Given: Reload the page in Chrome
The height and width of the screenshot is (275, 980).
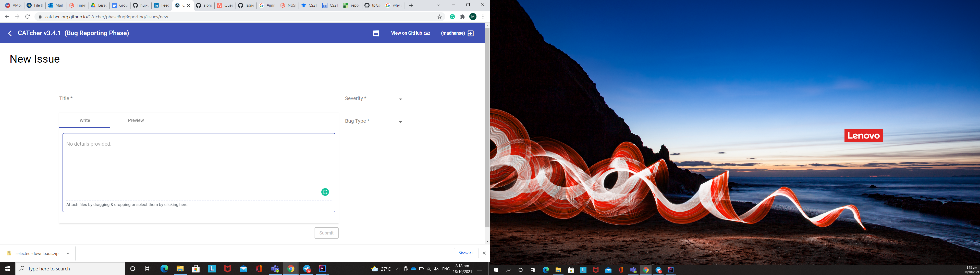Looking at the screenshot, I should click(x=27, y=17).
